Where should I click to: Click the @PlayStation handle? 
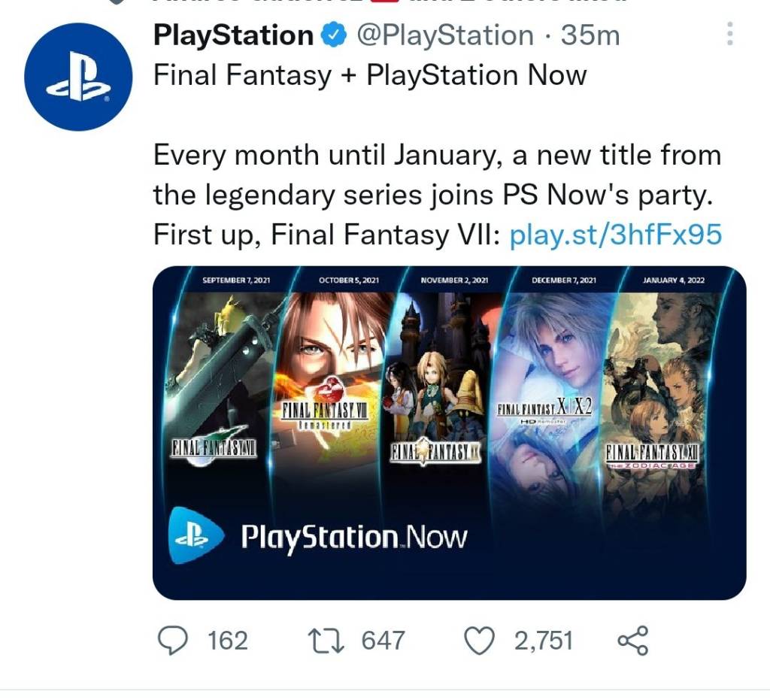(444, 35)
